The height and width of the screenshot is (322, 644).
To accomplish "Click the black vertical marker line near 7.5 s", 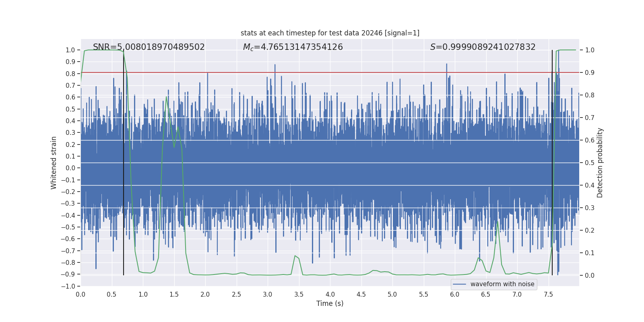I will [x=552, y=163].
